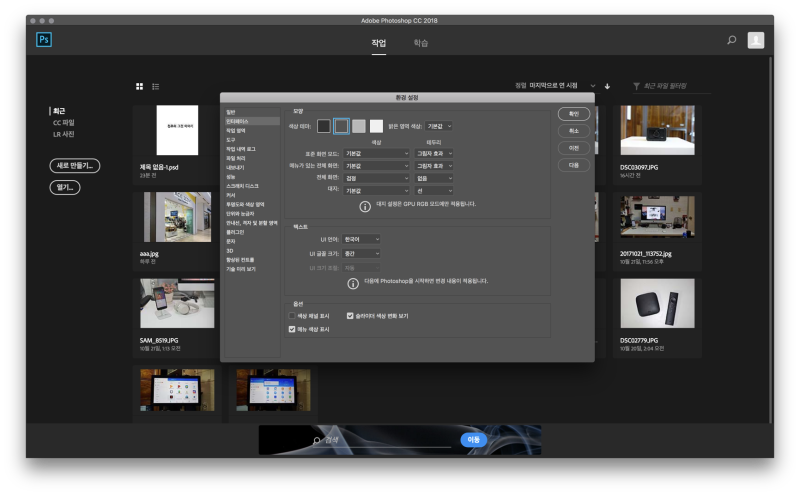Reverse sort order with the down arrow
Screen dimensions: 800x495
coord(607,86)
